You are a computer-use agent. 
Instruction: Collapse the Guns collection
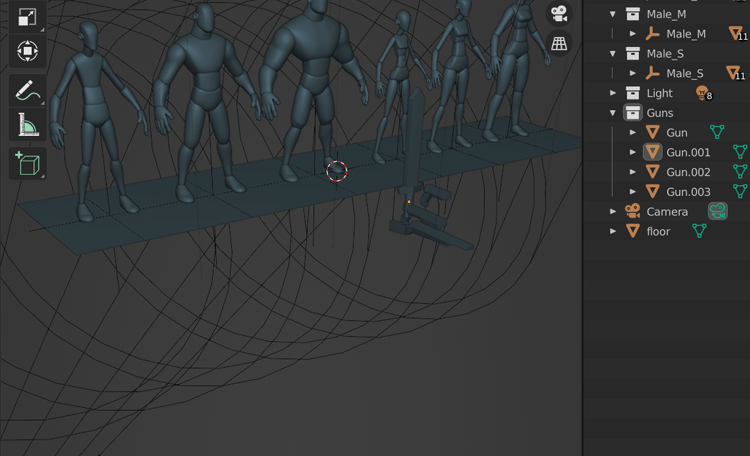click(x=613, y=113)
